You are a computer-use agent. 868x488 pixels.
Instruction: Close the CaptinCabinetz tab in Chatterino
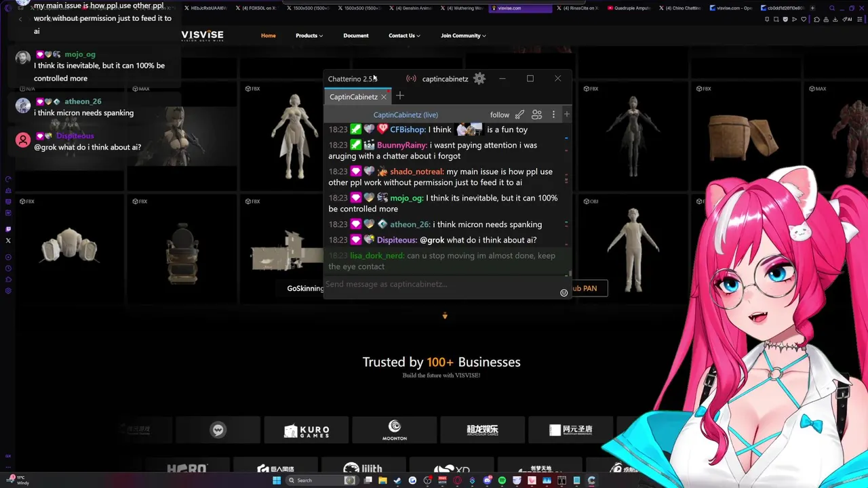[x=384, y=97]
